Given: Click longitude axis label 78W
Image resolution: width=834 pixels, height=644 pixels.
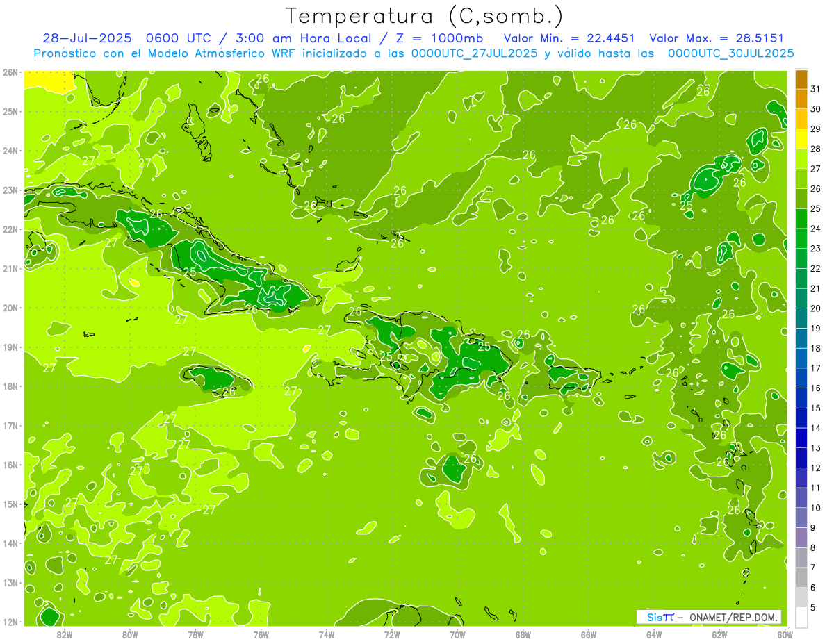Looking at the screenshot, I should [x=195, y=634].
